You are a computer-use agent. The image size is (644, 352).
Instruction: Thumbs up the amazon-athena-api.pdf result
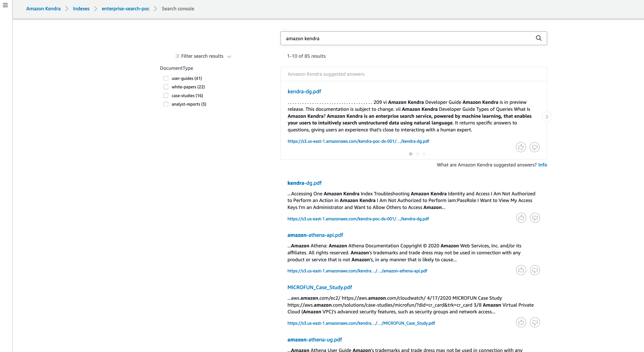pos(521,270)
